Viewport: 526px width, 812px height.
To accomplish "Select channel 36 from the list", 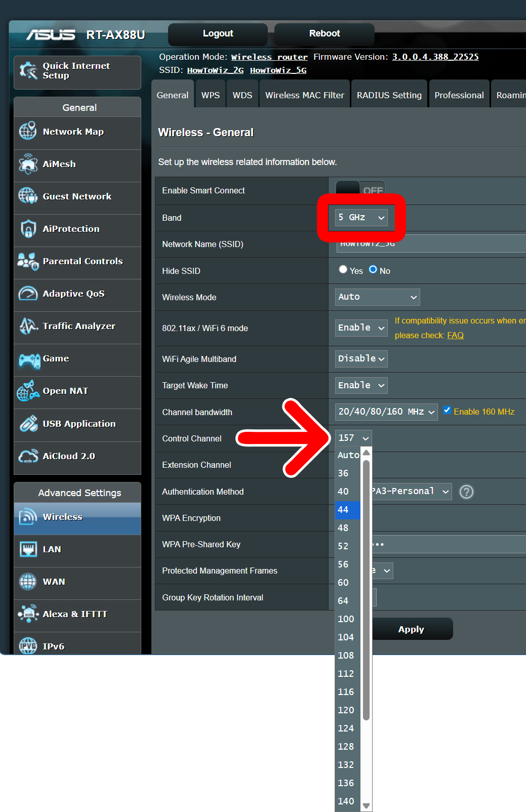I will tap(348, 473).
